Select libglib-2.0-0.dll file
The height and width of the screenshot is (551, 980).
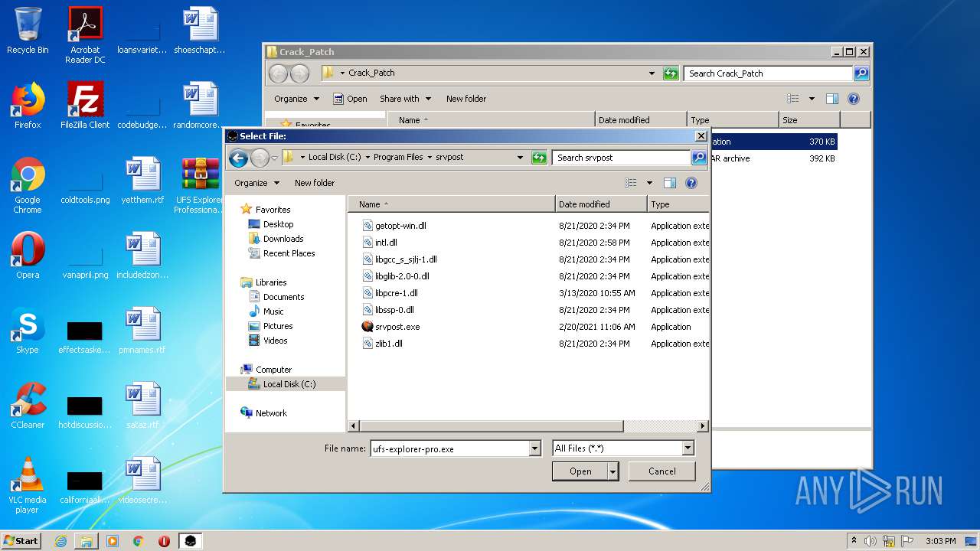396,276
